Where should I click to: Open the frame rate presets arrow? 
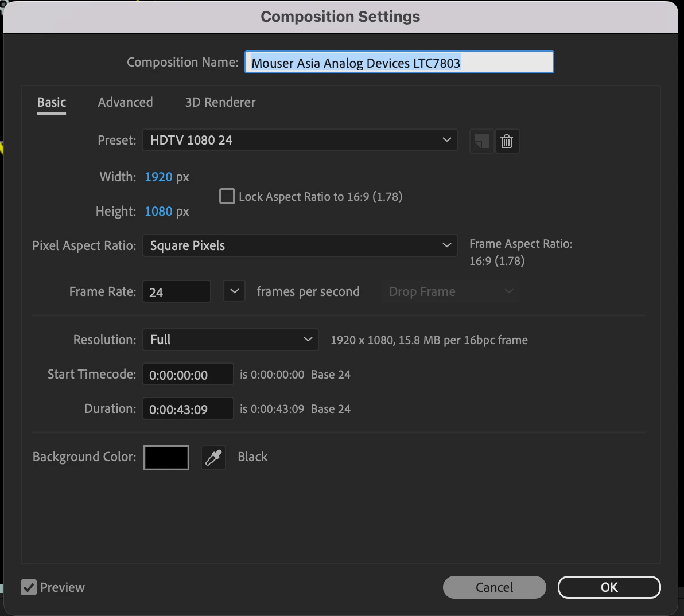pyautogui.click(x=234, y=291)
